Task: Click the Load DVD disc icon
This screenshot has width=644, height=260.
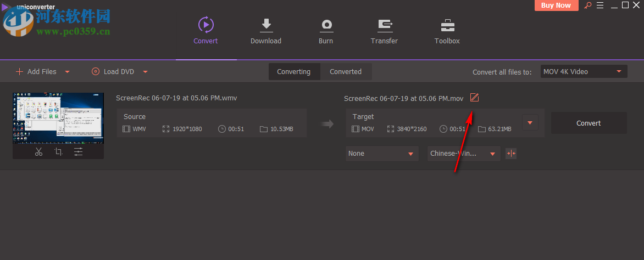Action: pos(96,72)
